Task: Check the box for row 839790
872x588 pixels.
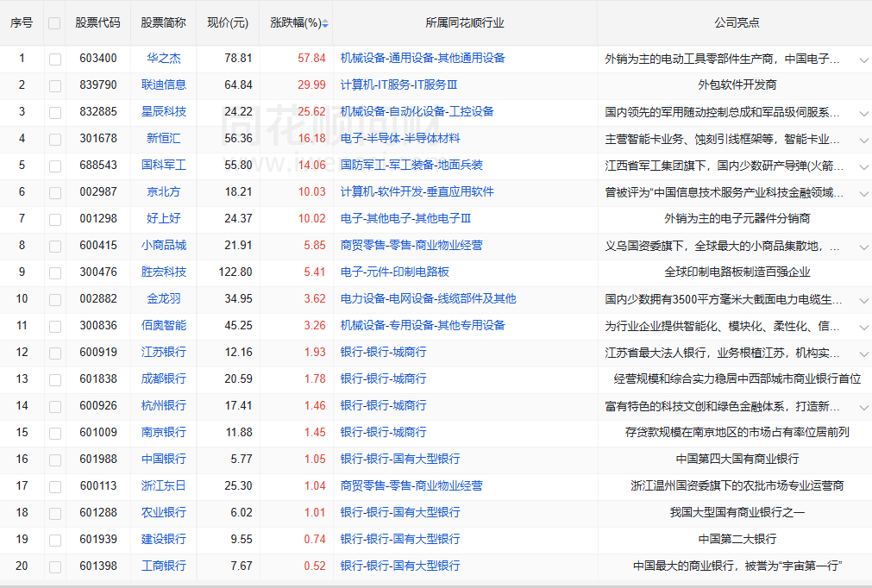Action: tap(55, 85)
